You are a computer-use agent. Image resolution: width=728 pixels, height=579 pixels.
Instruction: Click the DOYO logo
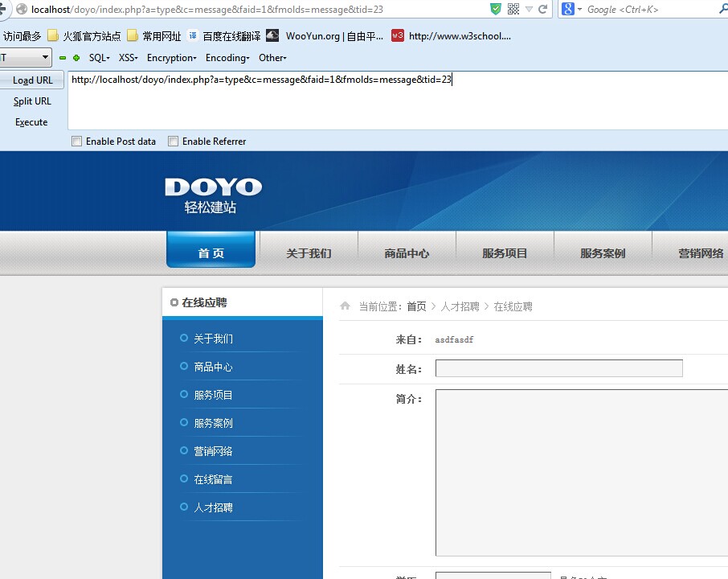tap(213, 195)
